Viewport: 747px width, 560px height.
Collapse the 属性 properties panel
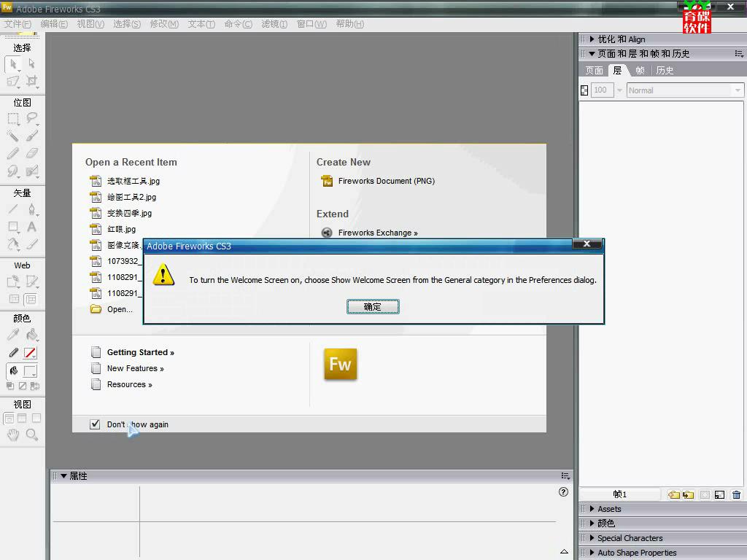point(64,475)
